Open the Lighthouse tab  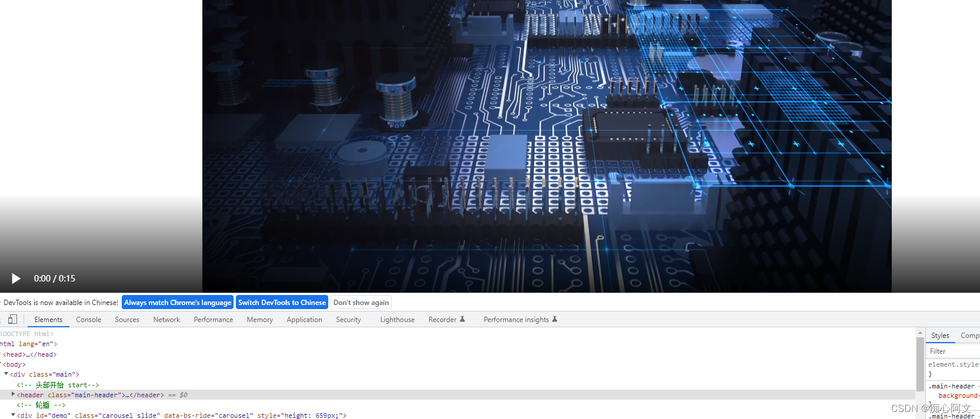tap(398, 320)
